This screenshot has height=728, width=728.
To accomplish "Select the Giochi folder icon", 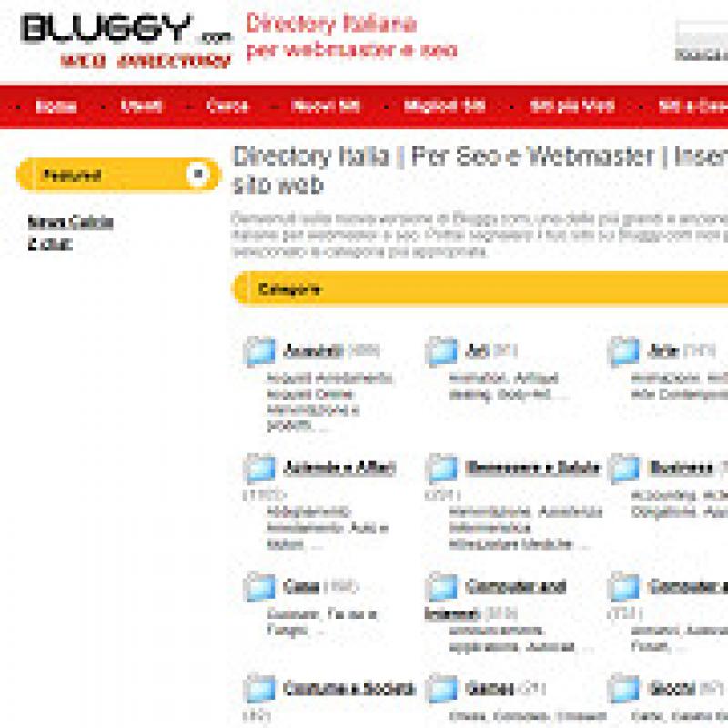I will (624, 689).
